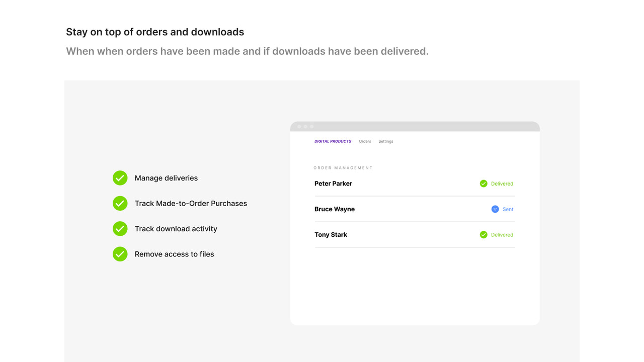Screen dimensions: 644x362
Task: Open the Settings tab
Action: pos(386,141)
